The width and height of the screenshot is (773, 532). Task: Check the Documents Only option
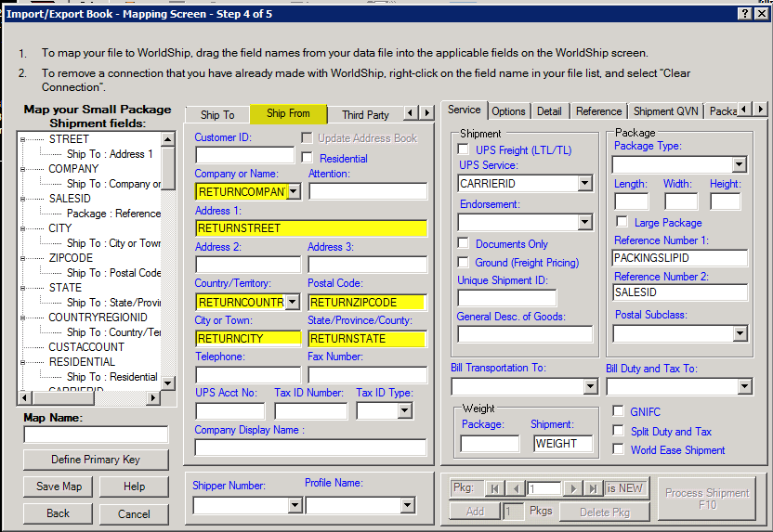464,243
